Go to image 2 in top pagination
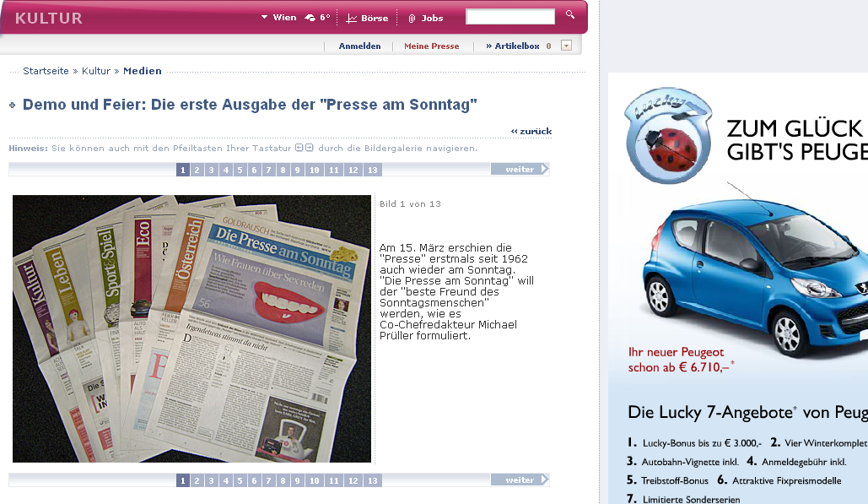This screenshot has width=868, height=504. [x=197, y=170]
